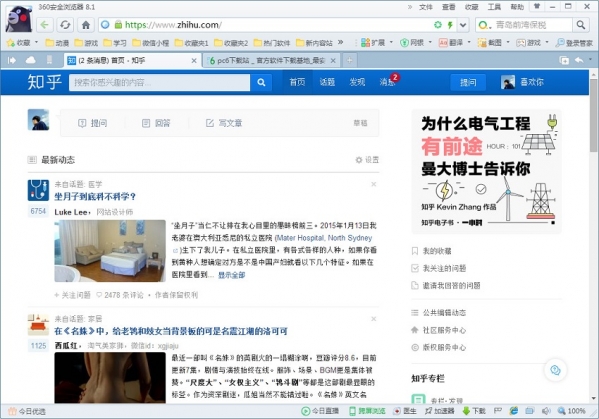Click the address bar lightning speed icon

(x=450, y=25)
